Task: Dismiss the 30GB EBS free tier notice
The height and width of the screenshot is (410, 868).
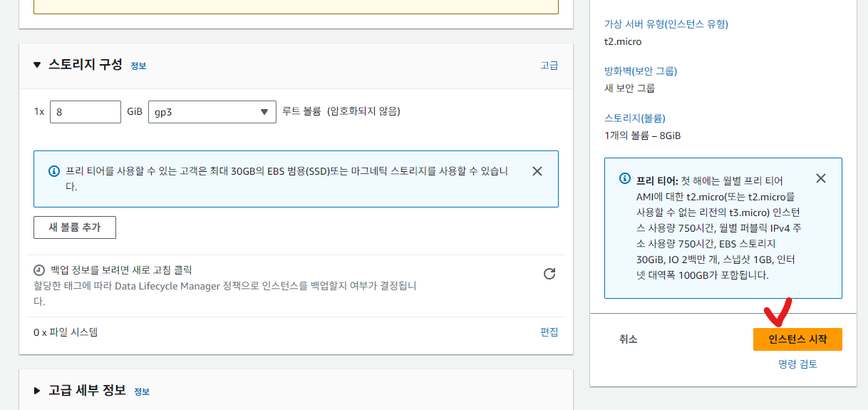Action: point(537,171)
